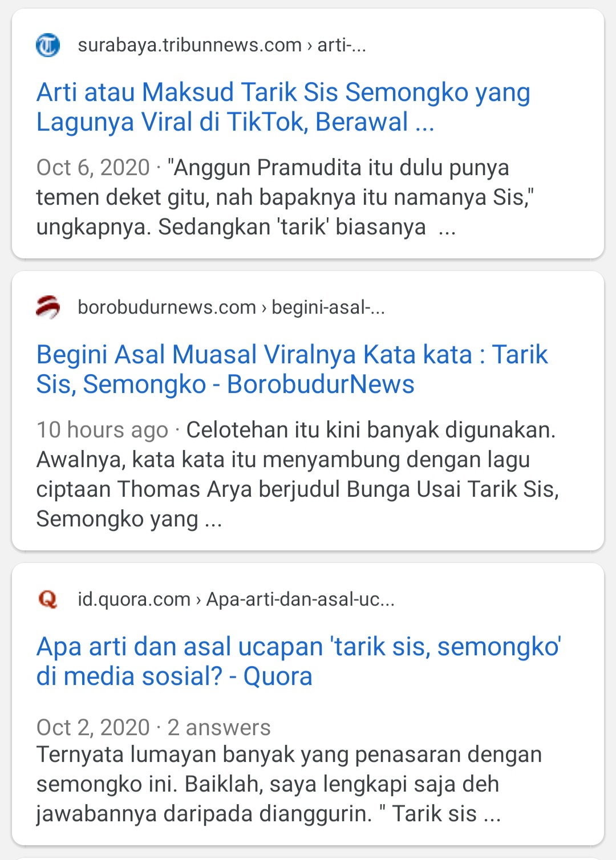The image size is (616, 860).
Task: Tap the '2 answers' label
Action: 219,728
